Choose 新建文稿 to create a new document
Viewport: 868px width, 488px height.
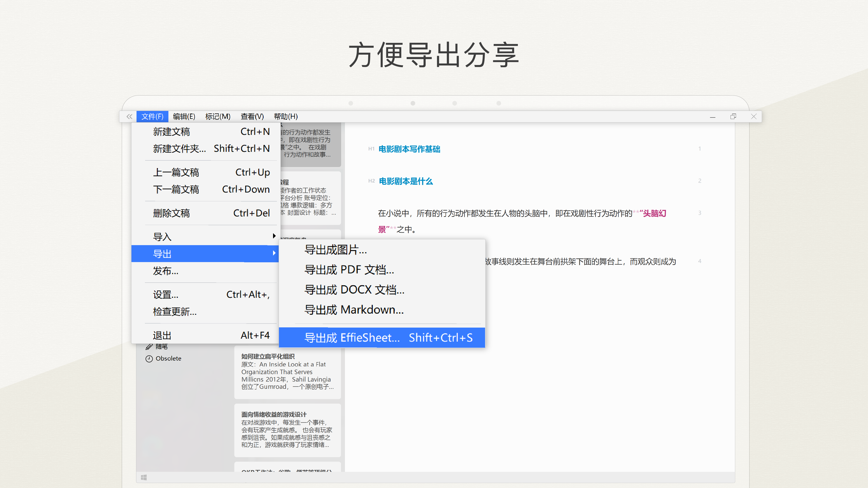[x=172, y=131]
